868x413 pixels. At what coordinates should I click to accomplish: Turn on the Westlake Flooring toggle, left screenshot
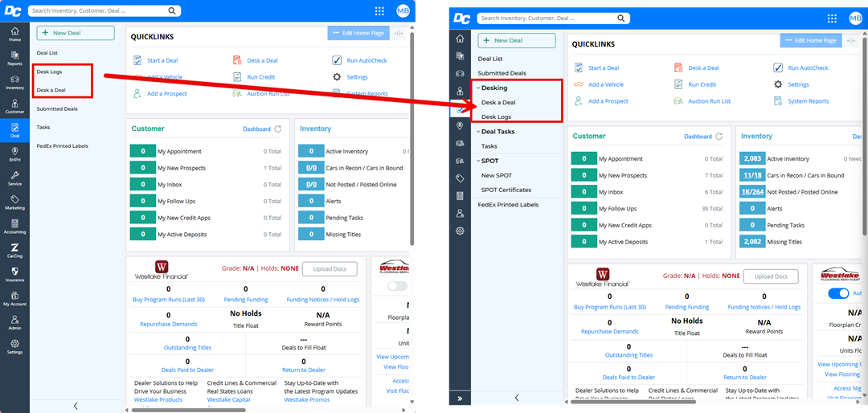pos(398,286)
